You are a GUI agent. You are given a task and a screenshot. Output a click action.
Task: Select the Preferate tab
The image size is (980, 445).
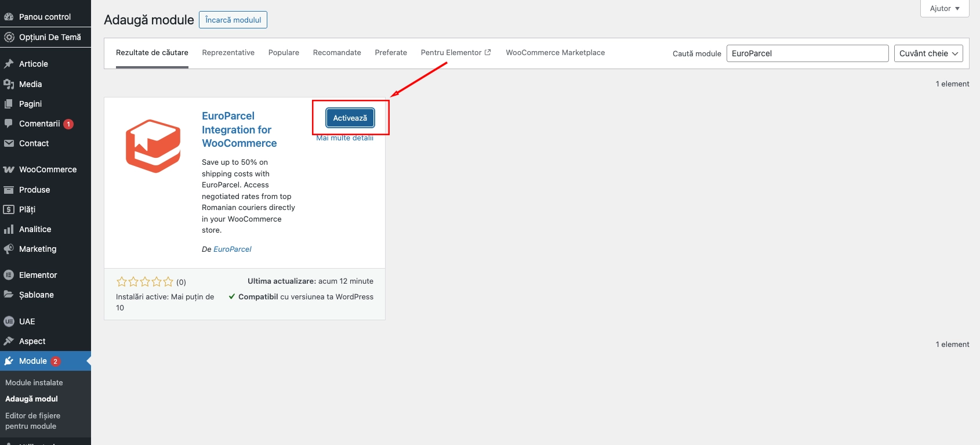391,53
